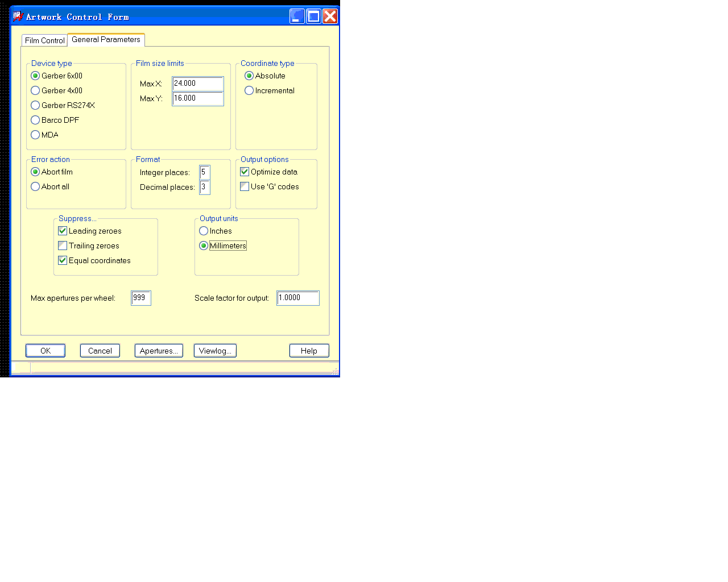Click the OK button
Viewport: 728px width, 582px height.
[x=45, y=351]
